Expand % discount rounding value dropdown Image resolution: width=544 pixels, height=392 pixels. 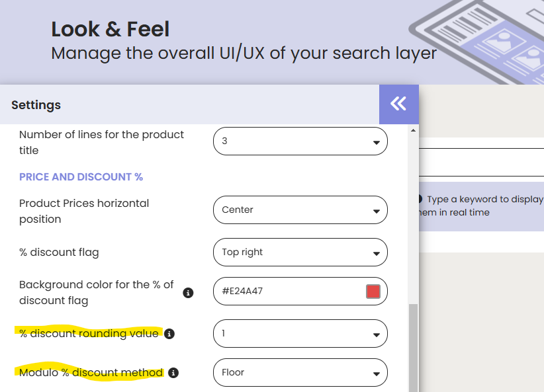(300, 334)
